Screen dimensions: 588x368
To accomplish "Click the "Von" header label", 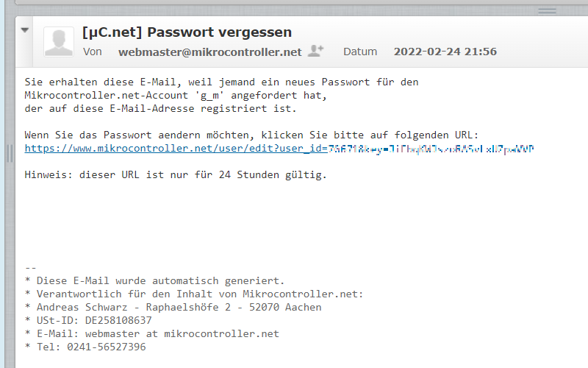I will [x=93, y=52].
